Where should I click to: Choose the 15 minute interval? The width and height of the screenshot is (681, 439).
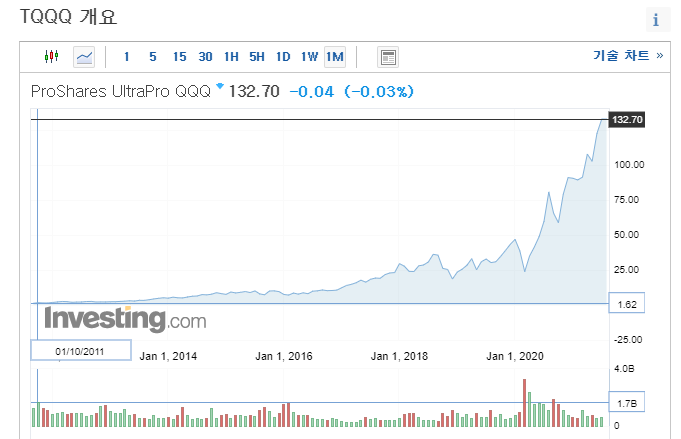(x=179, y=57)
